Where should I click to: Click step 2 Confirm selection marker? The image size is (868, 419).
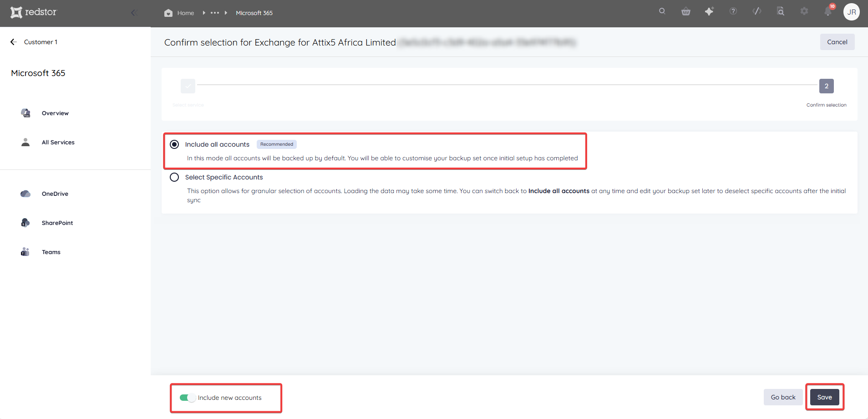coord(827,86)
